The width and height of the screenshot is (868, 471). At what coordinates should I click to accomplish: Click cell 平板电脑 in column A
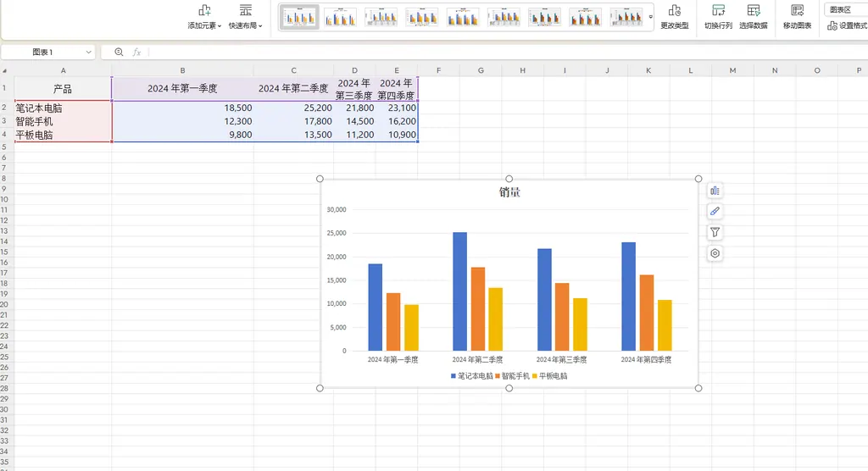[63, 135]
